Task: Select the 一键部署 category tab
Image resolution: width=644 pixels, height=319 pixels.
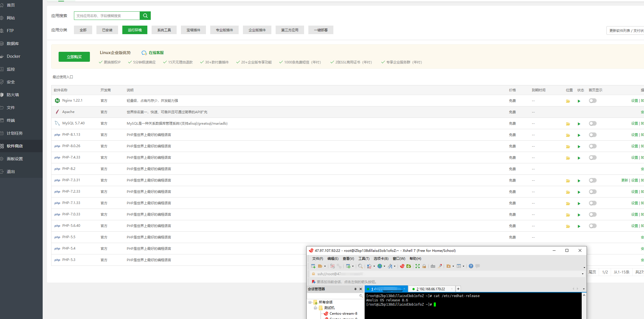Action: pos(321,30)
